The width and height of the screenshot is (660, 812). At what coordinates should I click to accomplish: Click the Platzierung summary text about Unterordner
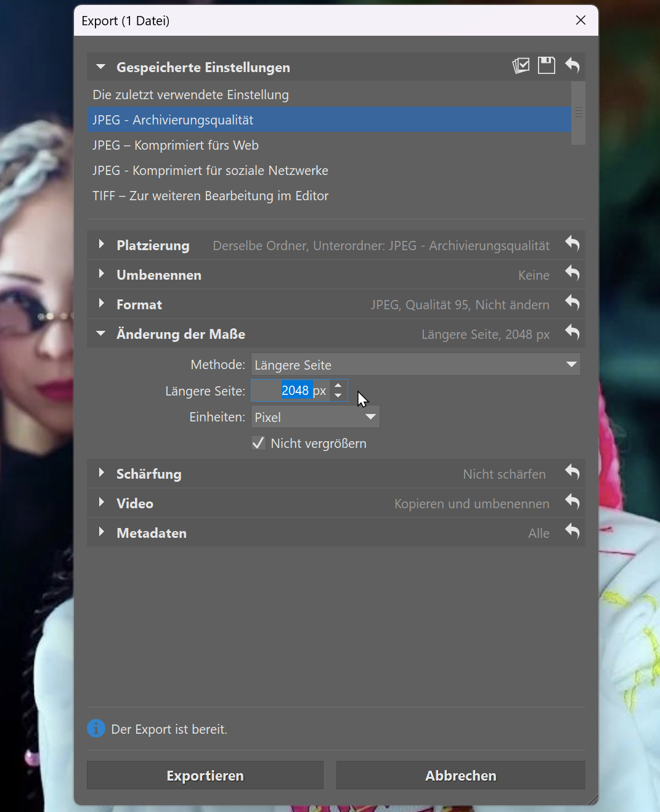coord(381,246)
